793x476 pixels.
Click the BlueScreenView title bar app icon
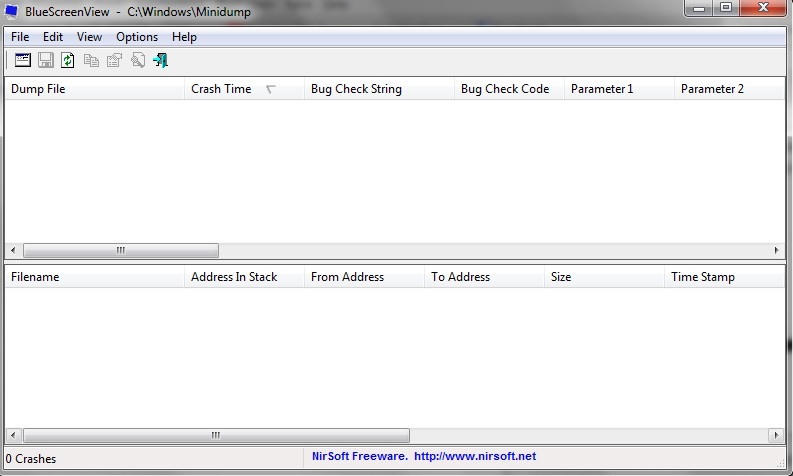[12, 11]
